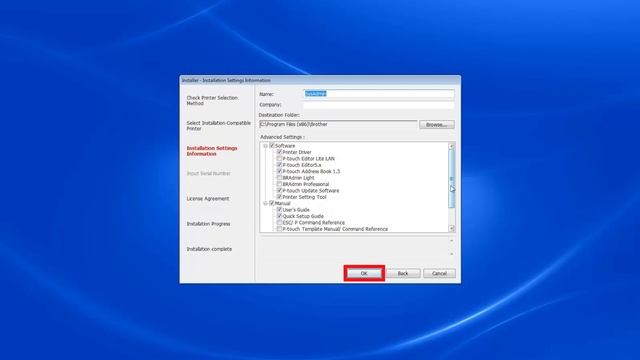
Task: Select the 'Input Serial Number' step
Action: point(209,173)
